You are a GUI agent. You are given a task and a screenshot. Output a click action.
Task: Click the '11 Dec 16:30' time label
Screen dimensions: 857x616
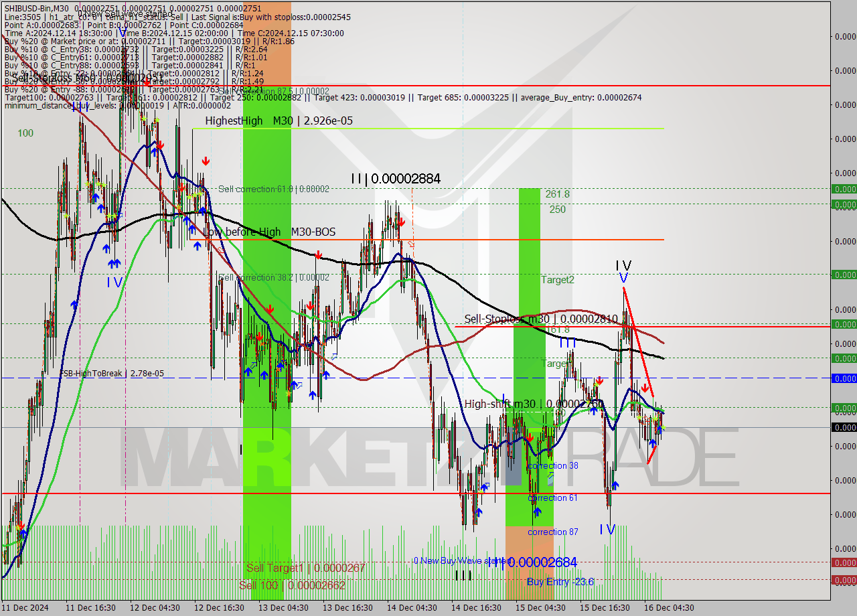pyautogui.click(x=90, y=608)
